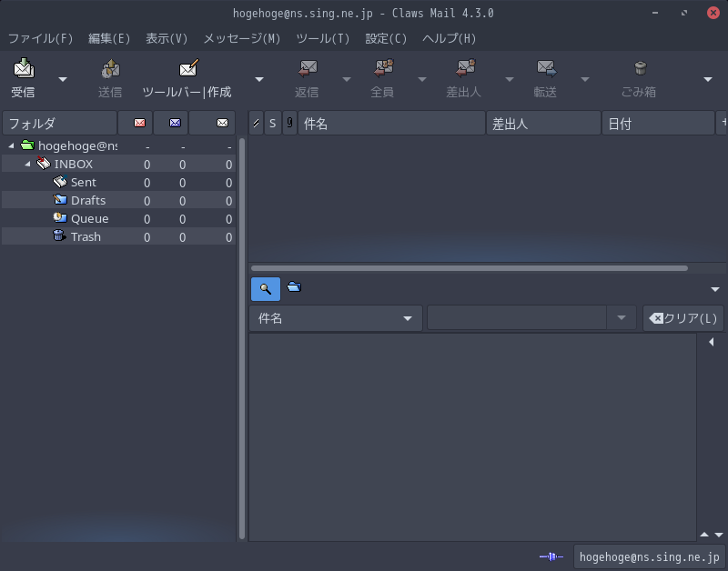Click the Queue folder icon
The image size is (728, 571).
pos(60,217)
